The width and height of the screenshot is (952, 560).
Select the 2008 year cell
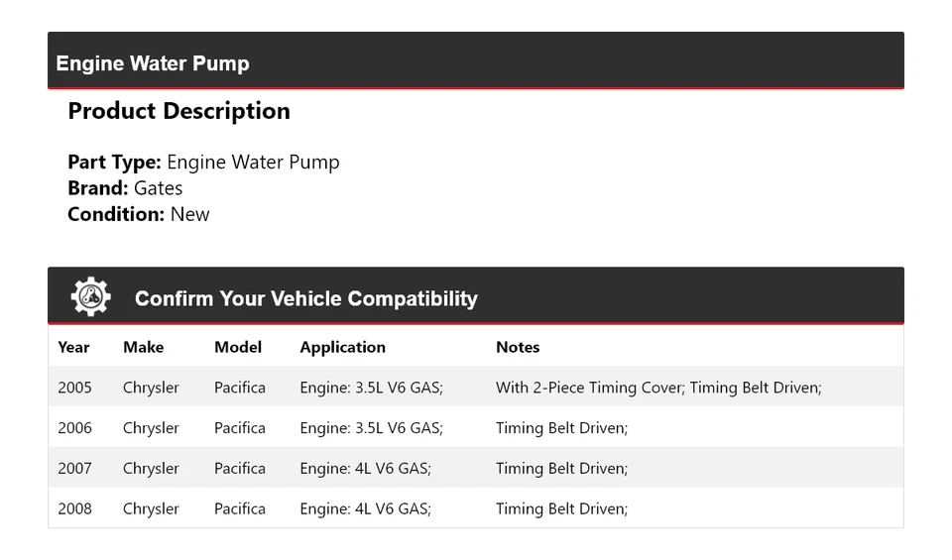(x=74, y=508)
